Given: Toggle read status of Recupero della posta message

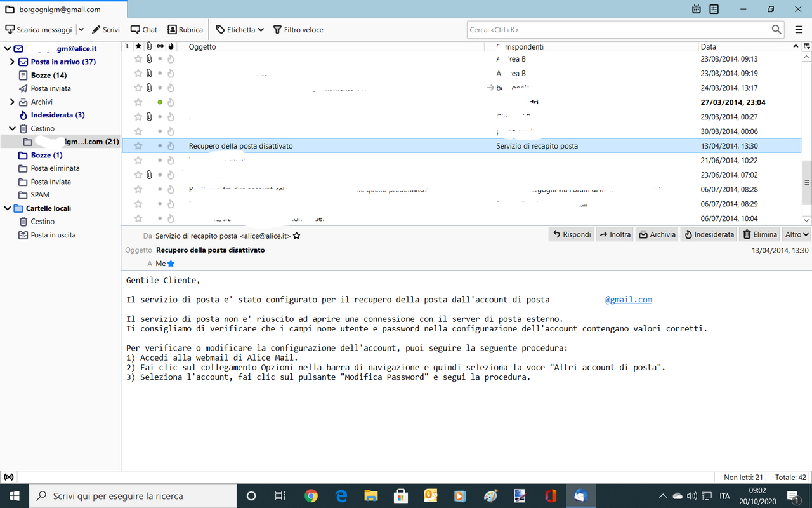Looking at the screenshot, I should [160, 146].
